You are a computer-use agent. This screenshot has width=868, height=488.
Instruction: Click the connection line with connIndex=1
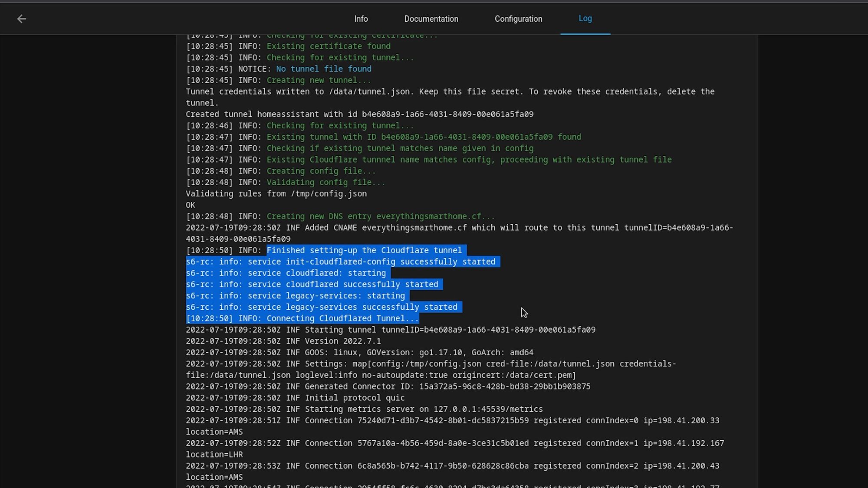[455, 449]
